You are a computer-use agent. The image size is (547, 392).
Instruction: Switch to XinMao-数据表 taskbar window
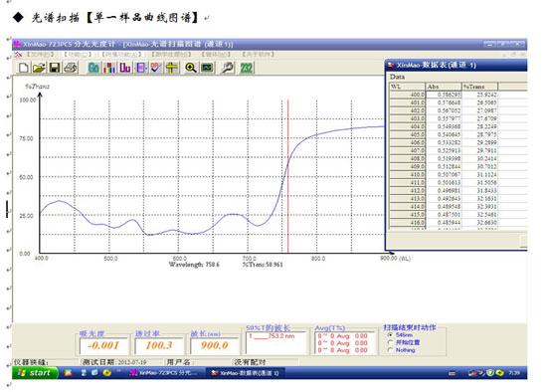(x=246, y=373)
